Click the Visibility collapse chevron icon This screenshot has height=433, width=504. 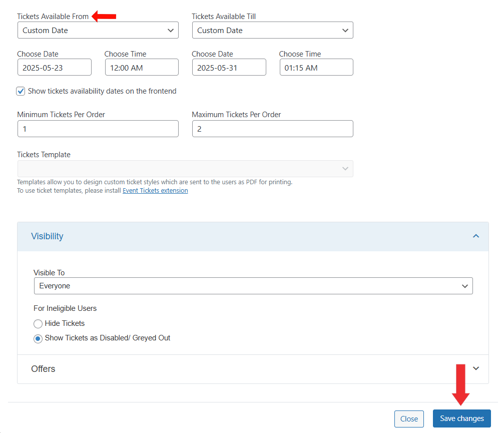[x=476, y=236]
